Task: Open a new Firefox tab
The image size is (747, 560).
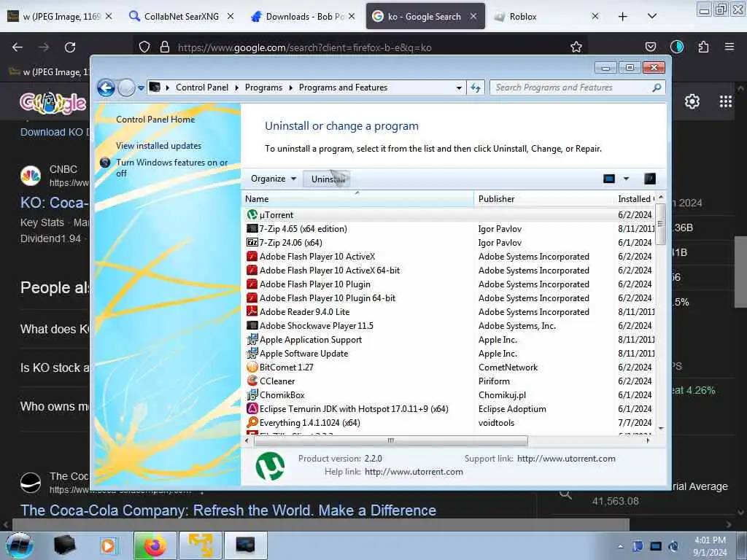Action: point(623,17)
